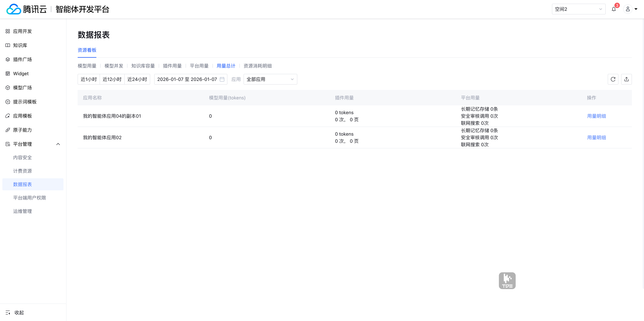The width and height of the screenshot is (644, 321).
Task: Open the 空间2 workspace dropdown
Action: pyautogui.click(x=578, y=9)
